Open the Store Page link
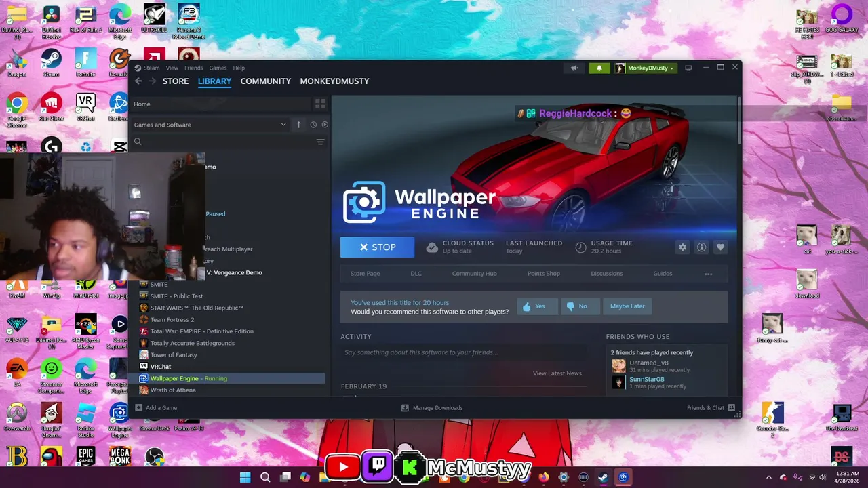Screen dimensions: 868x488 point(365,274)
